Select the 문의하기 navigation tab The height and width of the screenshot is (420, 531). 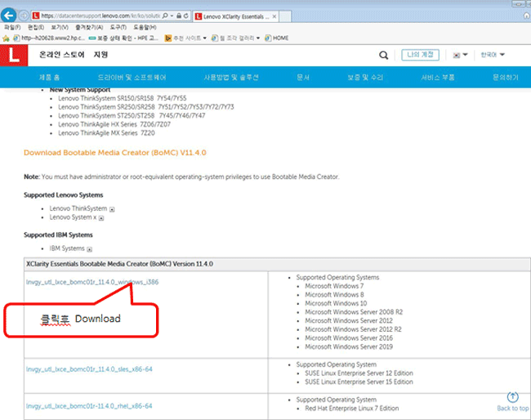click(x=505, y=78)
